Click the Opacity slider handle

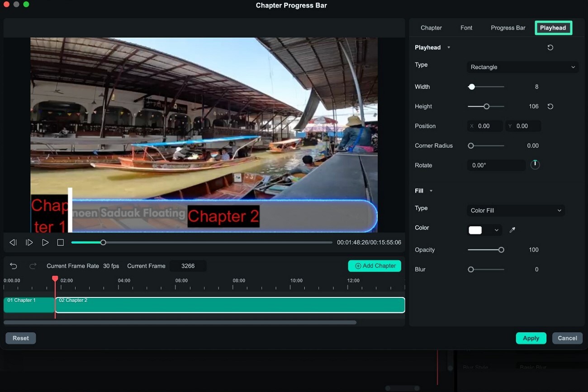click(501, 250)
